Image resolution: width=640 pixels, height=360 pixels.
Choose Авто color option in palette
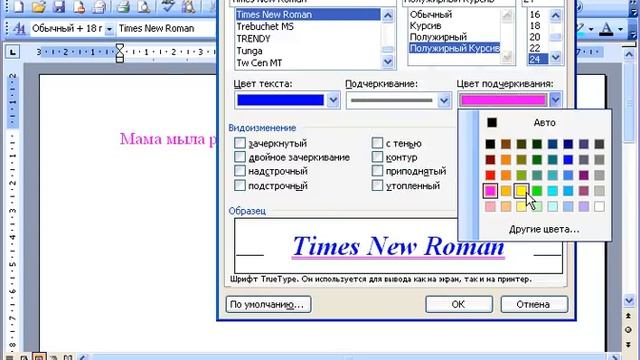544,122
